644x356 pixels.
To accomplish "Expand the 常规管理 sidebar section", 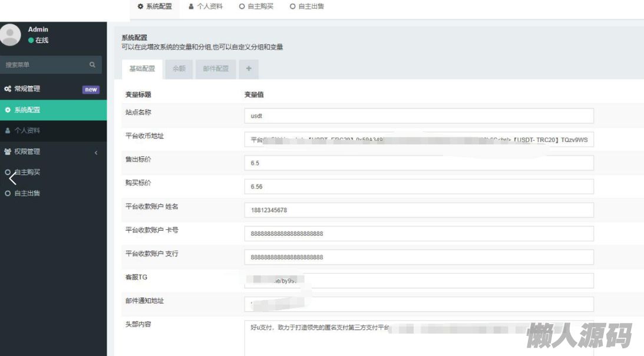I will (53, 89).
